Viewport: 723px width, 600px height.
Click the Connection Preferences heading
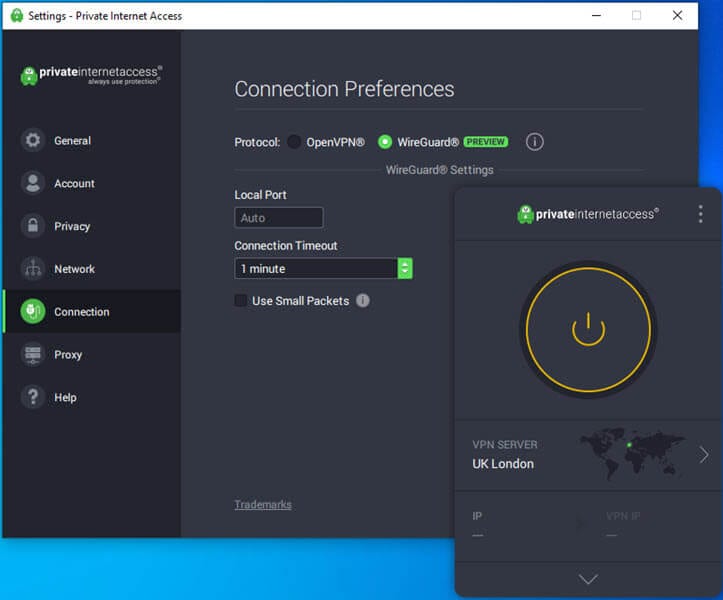[x=344, y=89]
